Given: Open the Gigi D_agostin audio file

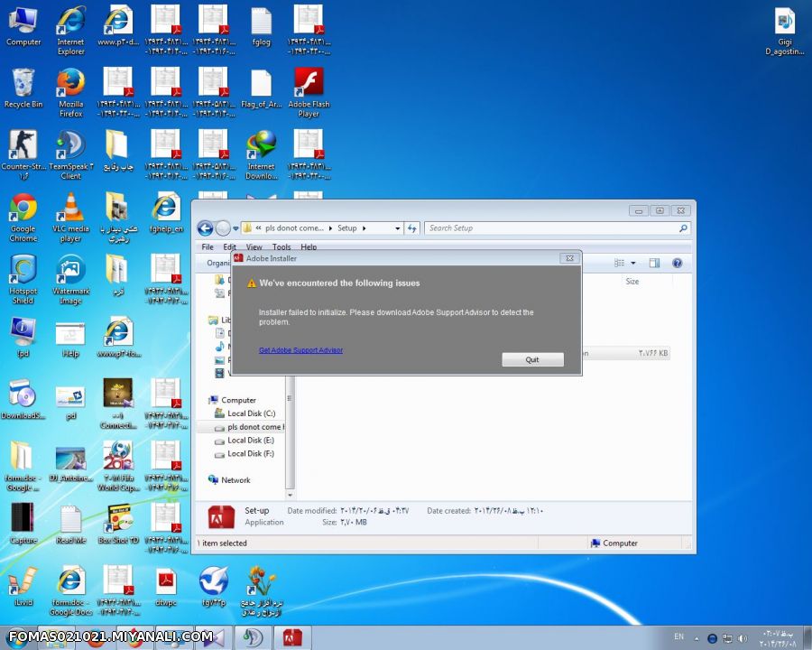Looking at the screenshot, I should [x=785, y=30].
